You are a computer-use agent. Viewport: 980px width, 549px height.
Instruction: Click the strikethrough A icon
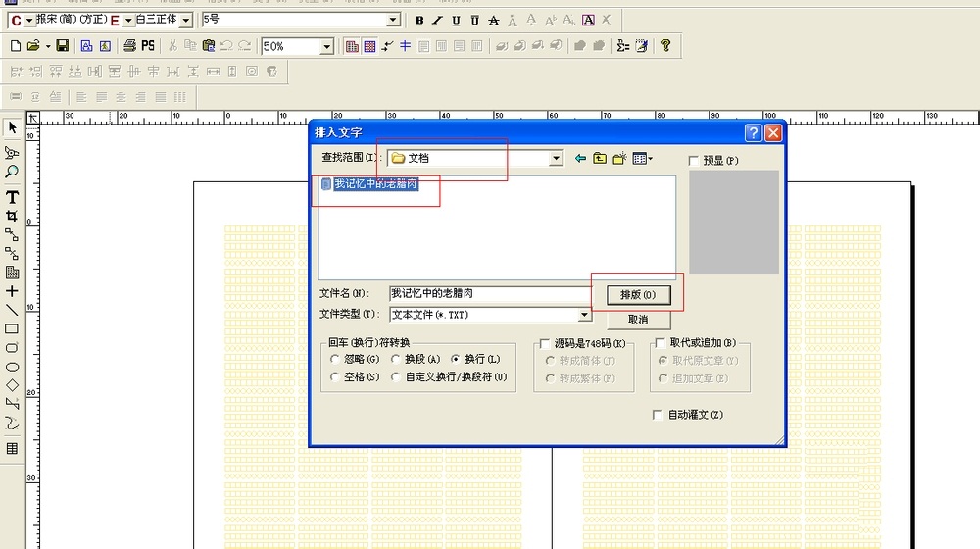pos(494,20)
